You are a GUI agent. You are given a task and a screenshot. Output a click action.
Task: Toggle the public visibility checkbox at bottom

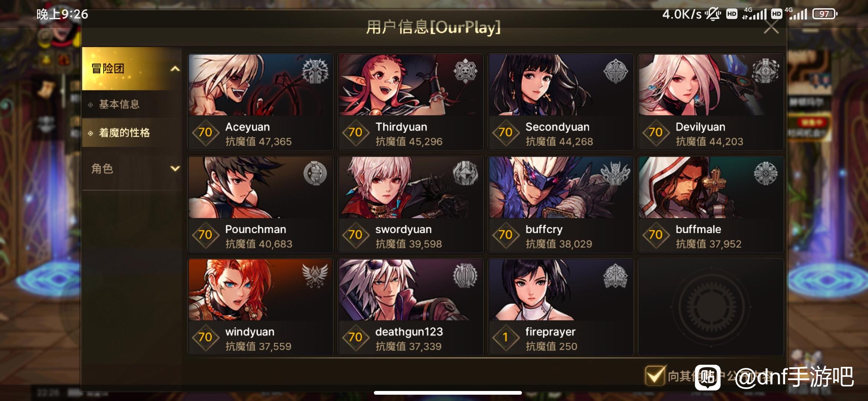655,376
